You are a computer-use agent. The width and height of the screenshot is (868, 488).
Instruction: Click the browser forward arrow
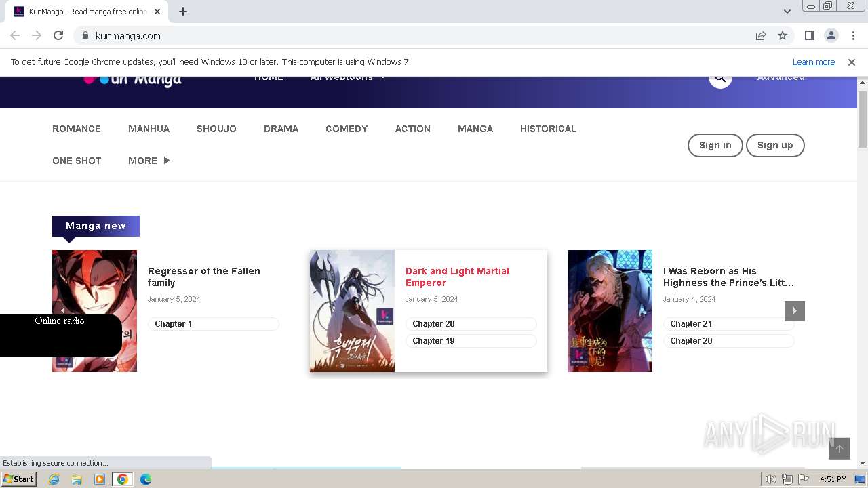pyautogui.click(x=37, y=35)
